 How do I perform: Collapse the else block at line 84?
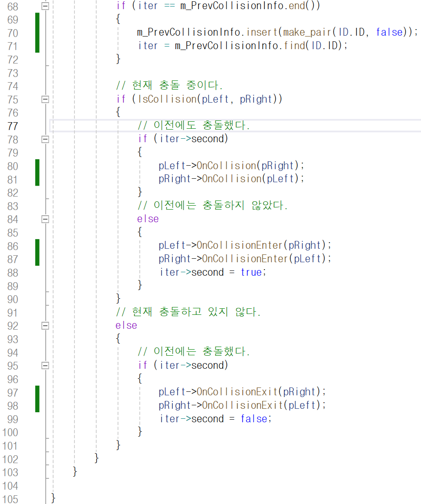45,219
